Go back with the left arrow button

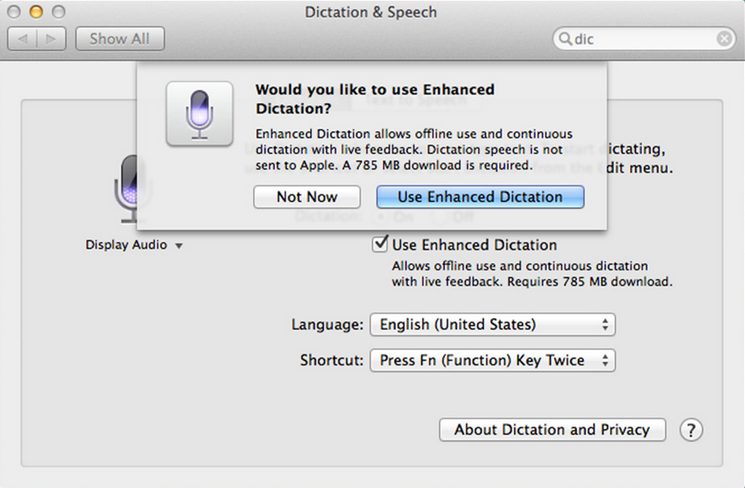point(22,38)
